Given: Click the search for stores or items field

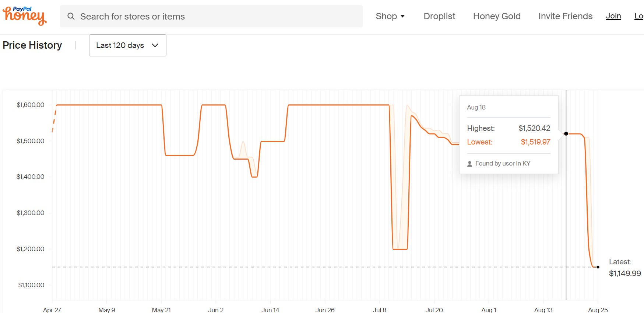Looking at the screenshot, I should 211,16.
